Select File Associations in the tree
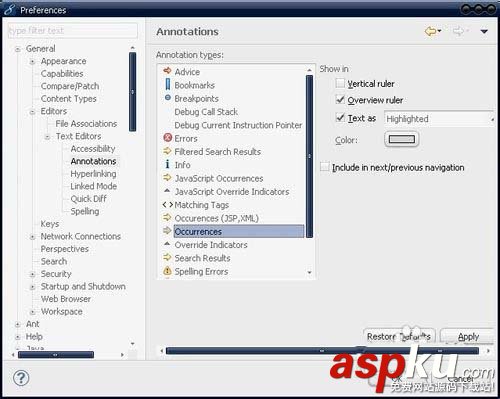 pyautogui.click(x=86, y=124)
